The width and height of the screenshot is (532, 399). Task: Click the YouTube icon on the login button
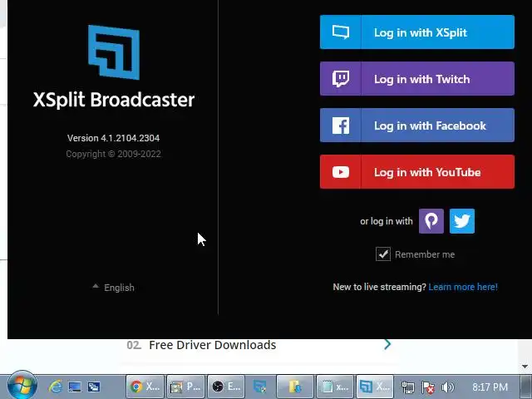click(x=341, y=172)
